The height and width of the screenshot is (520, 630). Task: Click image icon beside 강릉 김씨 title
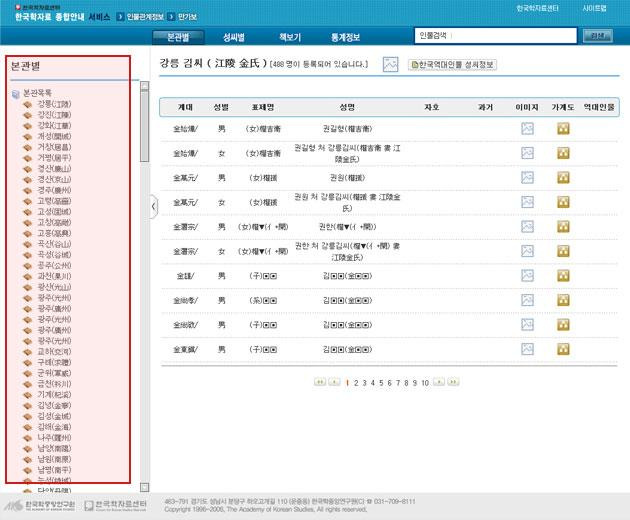point(390,64)
